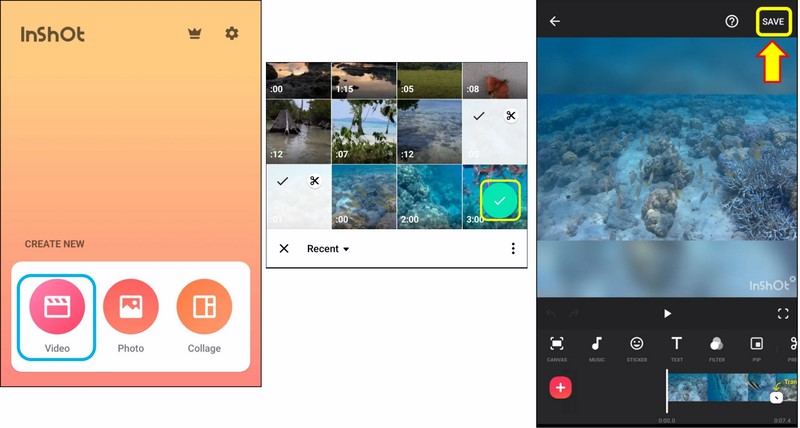The width and height of the screenshot is (800, 428).
Task: Pick the :12 tree trunk shoreline video
Action: pos(298,131)
